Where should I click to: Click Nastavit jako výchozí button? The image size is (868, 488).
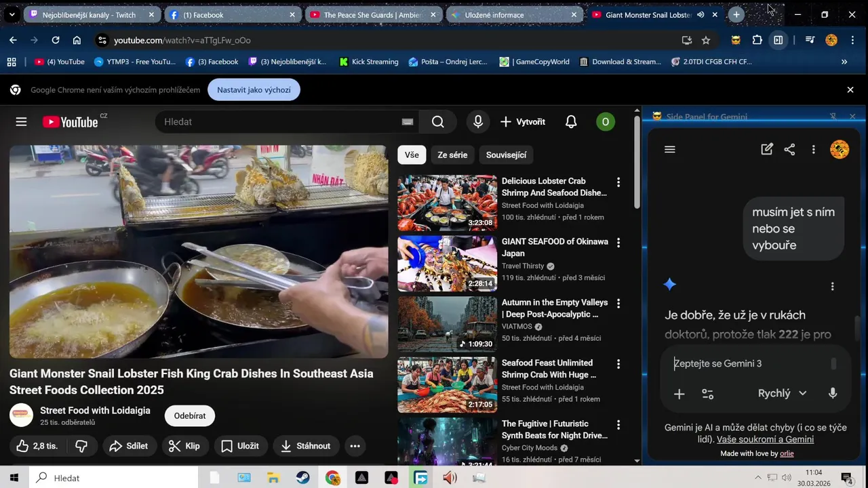254,89
